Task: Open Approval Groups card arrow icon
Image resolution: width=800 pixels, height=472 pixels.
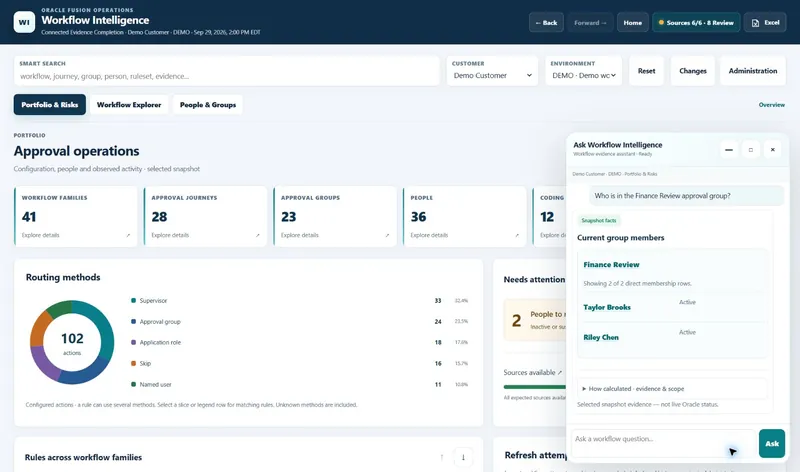Action: pyautogui.click(x=387, y=235)
